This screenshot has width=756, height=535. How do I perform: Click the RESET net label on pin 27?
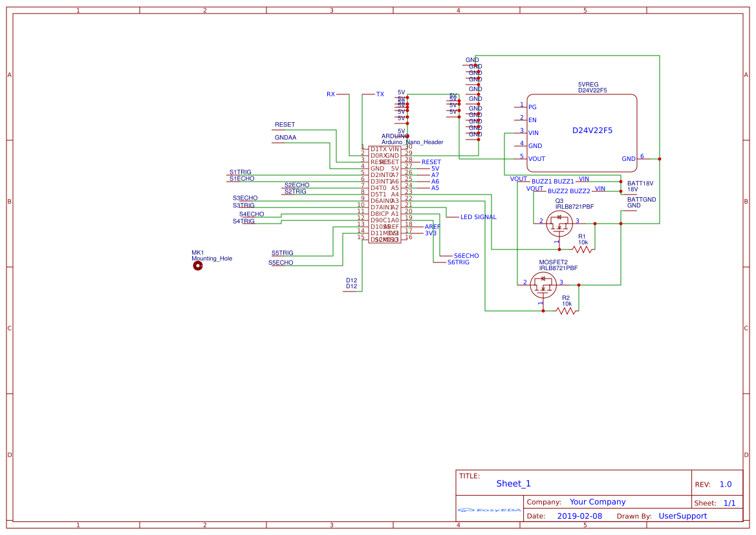pyautogui.click(x=431, y=162)
